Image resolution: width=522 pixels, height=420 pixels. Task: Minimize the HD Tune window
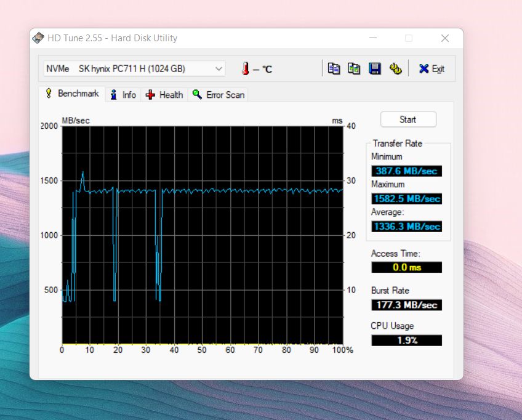point(373,38)
